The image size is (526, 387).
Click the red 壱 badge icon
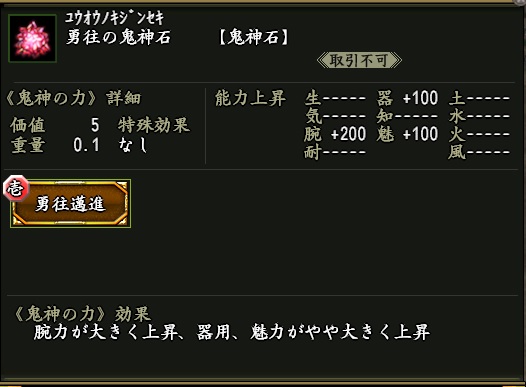15,188
